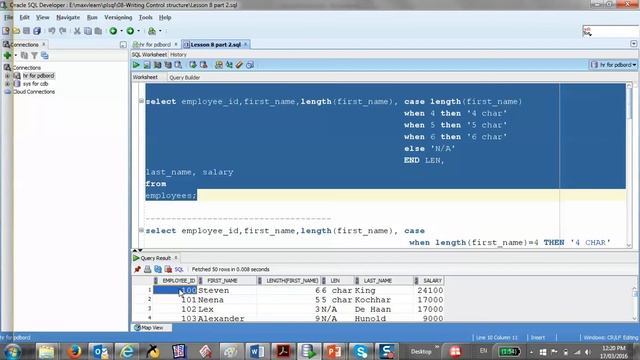The height and width of the screenshot is (360, 640).
Task: Open the File menu
Action: [8, 18]
